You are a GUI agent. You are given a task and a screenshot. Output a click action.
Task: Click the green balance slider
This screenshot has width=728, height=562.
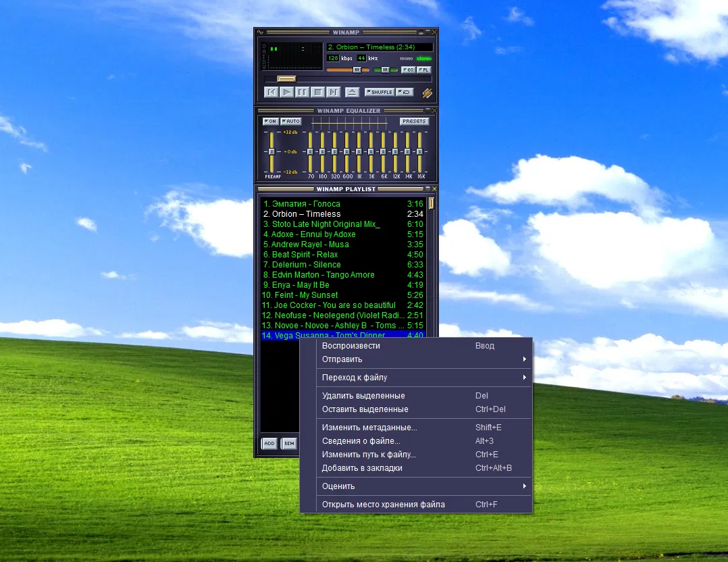(386, 70)
